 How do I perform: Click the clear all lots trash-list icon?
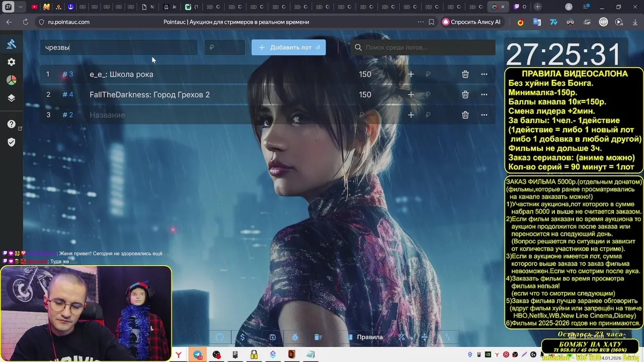click(x=318, y=337)
